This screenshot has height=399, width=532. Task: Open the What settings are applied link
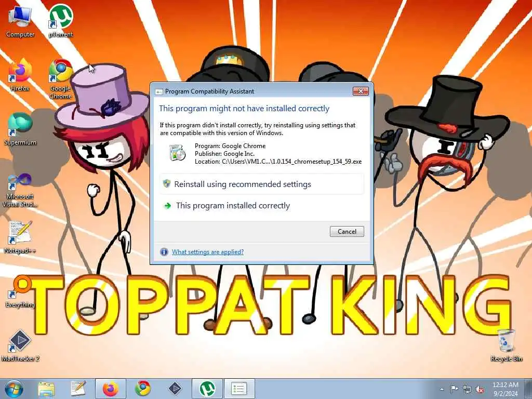(208, 252)
